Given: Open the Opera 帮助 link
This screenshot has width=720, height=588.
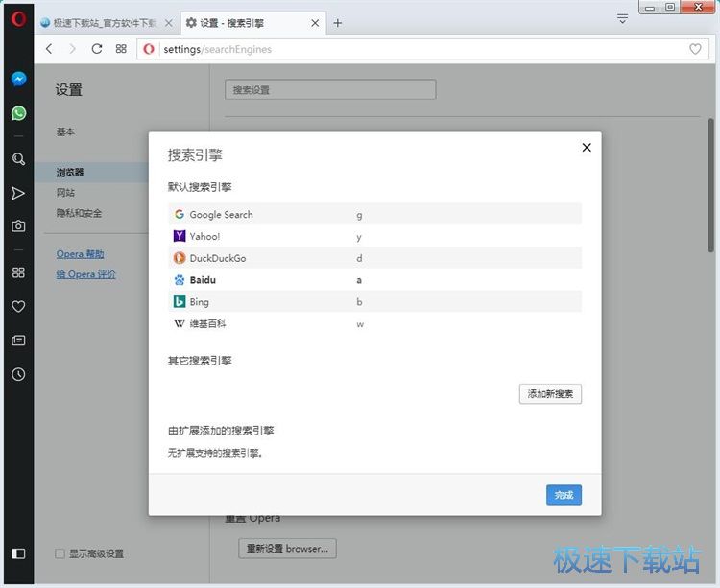Looking at the screenshot, I should coord(80,253).
